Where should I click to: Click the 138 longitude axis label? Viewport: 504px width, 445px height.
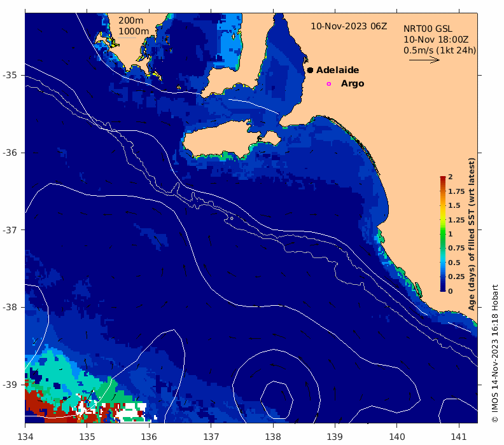(273, 437)
